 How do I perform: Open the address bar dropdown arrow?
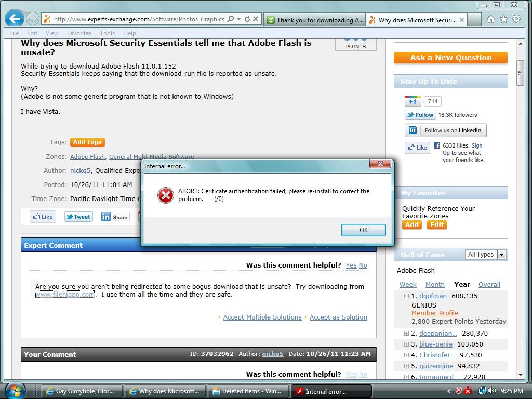238,19
